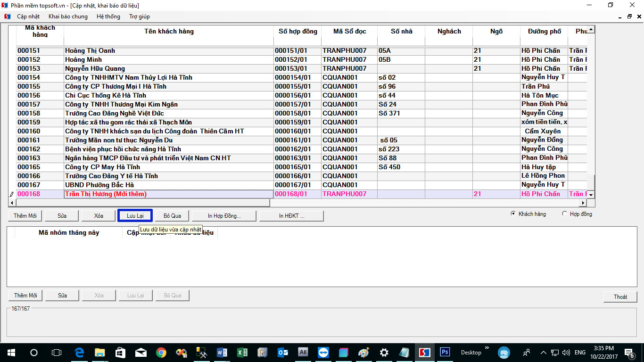Click the Công ty CP May Hà Tĩnh cell
Viewport: 644px width, 362px height.
coord(169,167)
